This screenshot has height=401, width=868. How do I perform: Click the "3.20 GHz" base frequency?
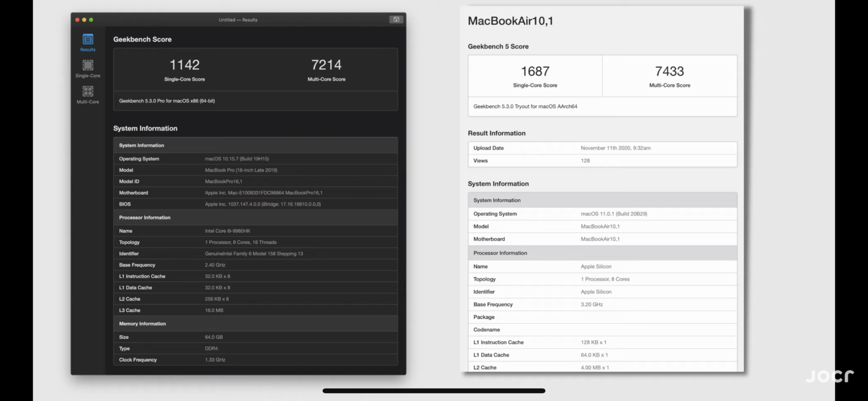click(x=592, y=305)
